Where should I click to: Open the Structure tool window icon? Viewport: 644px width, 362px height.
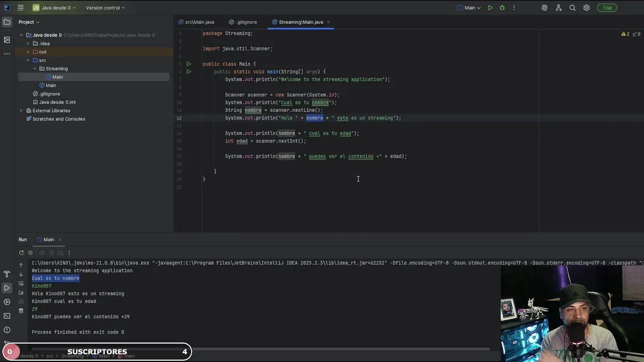click(7, 40)
